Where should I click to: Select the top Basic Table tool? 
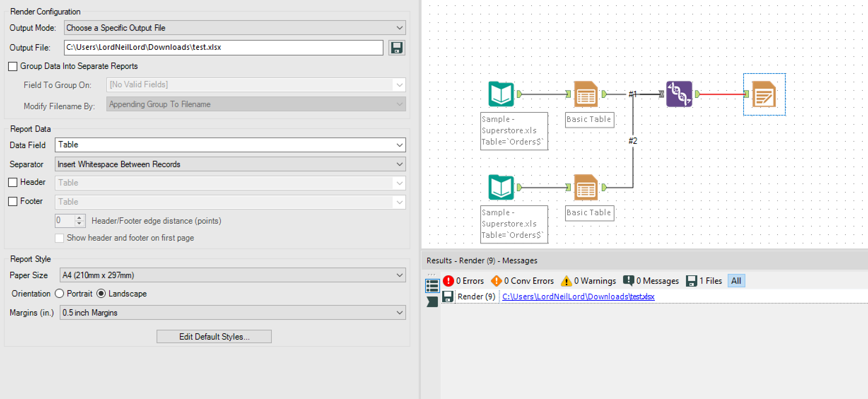[x=586, y=94]
